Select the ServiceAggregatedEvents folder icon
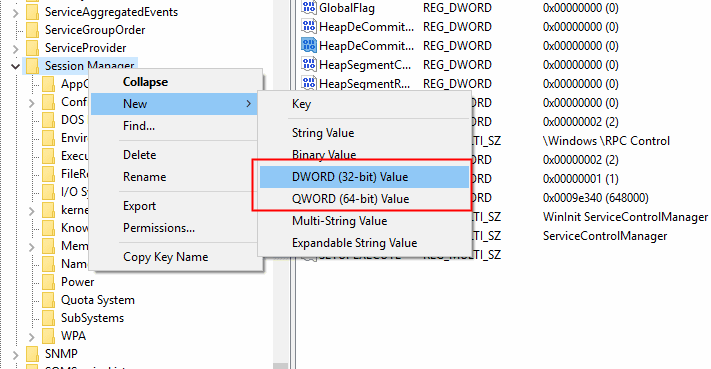The height and width of the screenshot is (369, 711). click(x=33, y=12)
